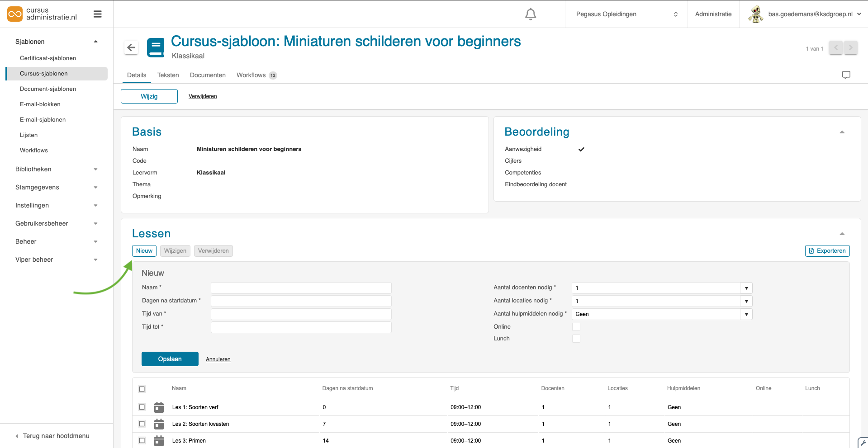Click inside the Naam input field
The height and width of the screenshot is (448, 868).
pyautogui.click(x=301, y=288)
